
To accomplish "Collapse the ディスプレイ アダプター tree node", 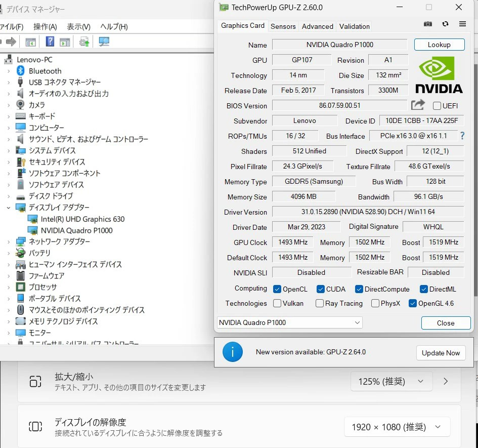I will pyautogui.click(x=9, y=208).
